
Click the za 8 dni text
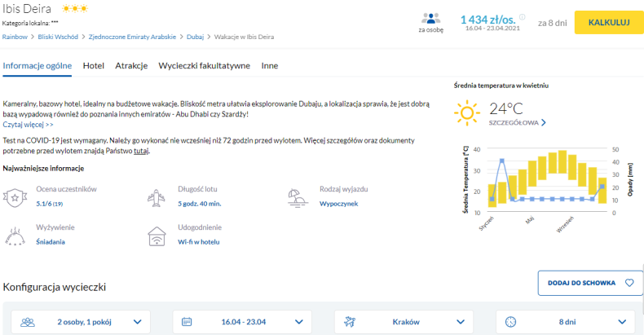pyautogui.click(x=553, y=23)
